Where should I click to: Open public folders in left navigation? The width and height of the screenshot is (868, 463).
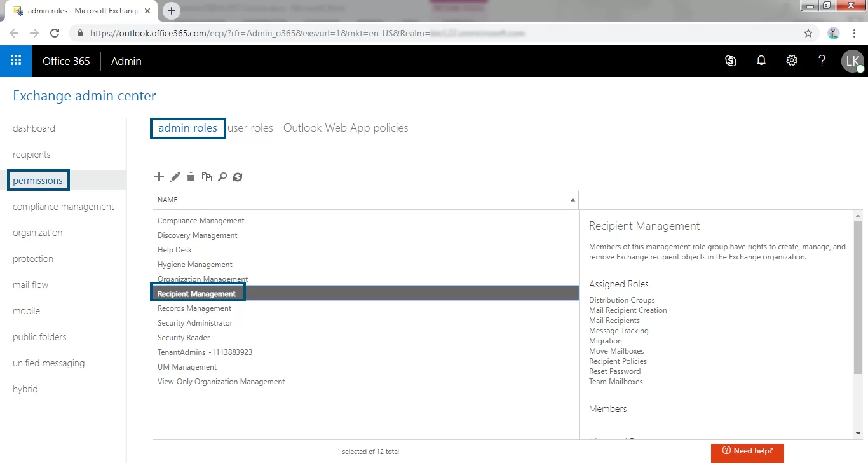pos(39,337)
